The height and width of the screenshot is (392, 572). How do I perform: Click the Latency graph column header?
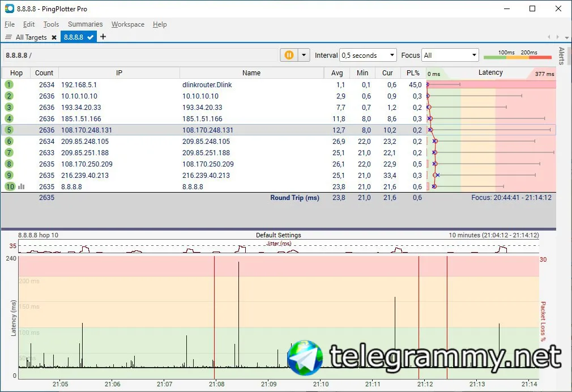490,73
